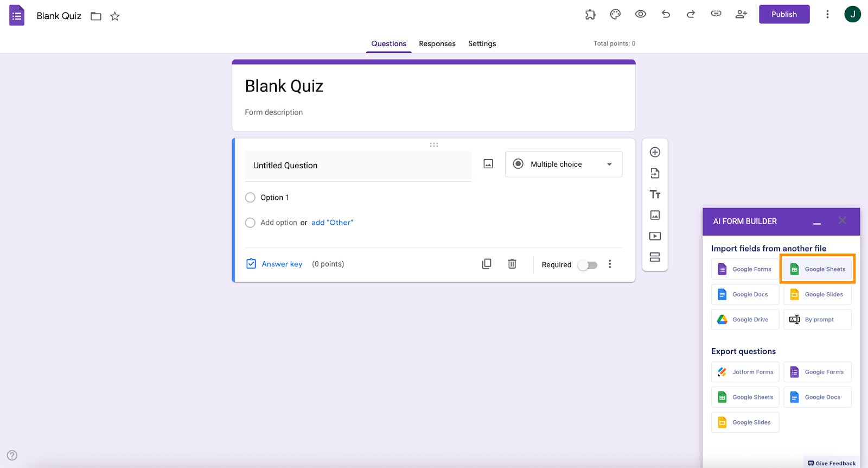Open the add-ons puzzle icon

pos(590,15)
